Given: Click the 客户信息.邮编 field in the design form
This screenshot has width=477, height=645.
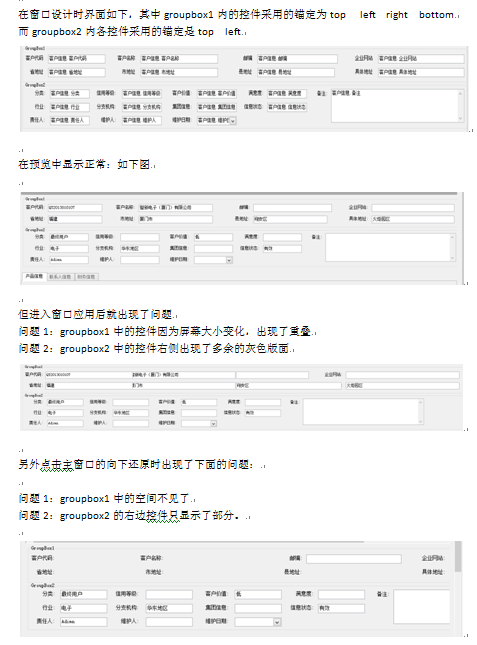Looking at the screenshot, I should tap(297, 58).
